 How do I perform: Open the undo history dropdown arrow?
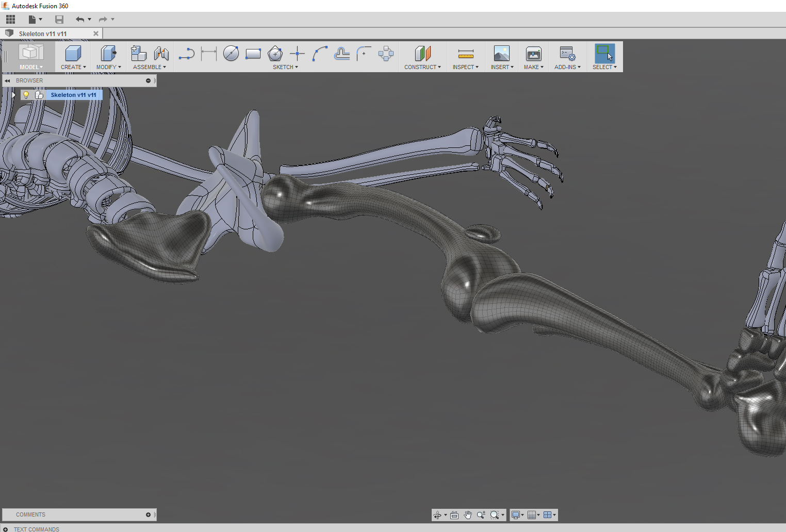pos(90,20)
